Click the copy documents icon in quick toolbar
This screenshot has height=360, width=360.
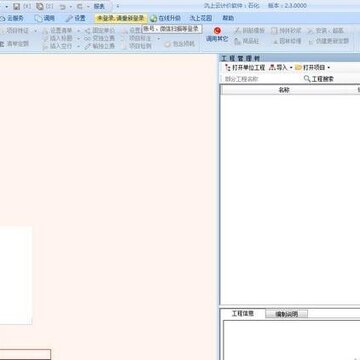[x=40, y=6]
